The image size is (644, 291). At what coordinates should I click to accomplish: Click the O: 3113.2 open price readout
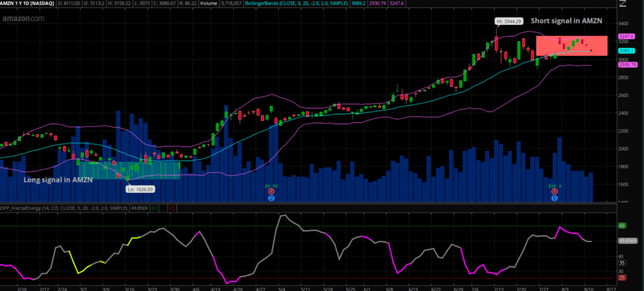point(94,3)
